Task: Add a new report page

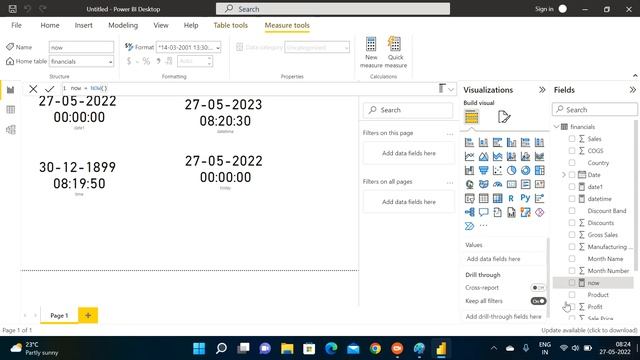Action: pyautogui.click(x=88, y=315)
